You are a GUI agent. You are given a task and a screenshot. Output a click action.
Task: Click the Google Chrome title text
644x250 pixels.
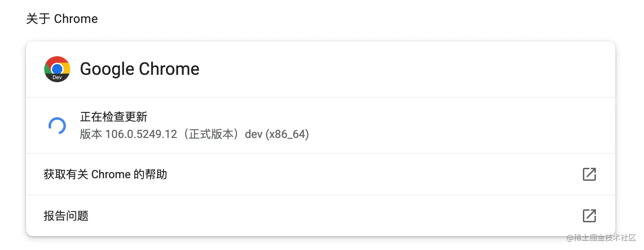click(140, 69)
